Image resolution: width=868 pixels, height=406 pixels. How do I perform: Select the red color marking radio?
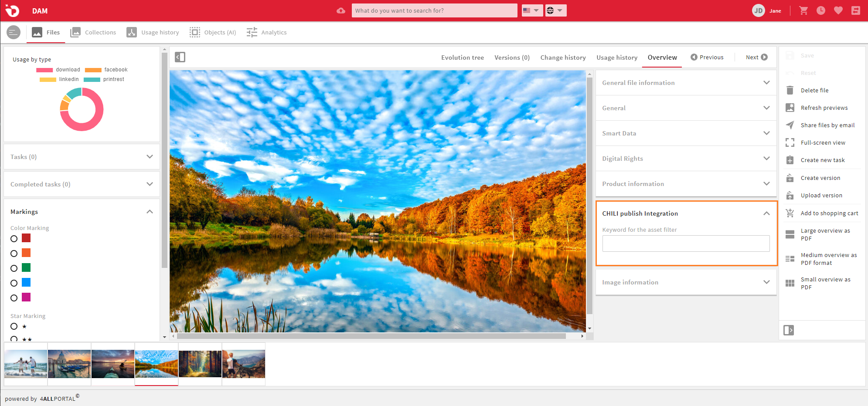coord(14,239)
